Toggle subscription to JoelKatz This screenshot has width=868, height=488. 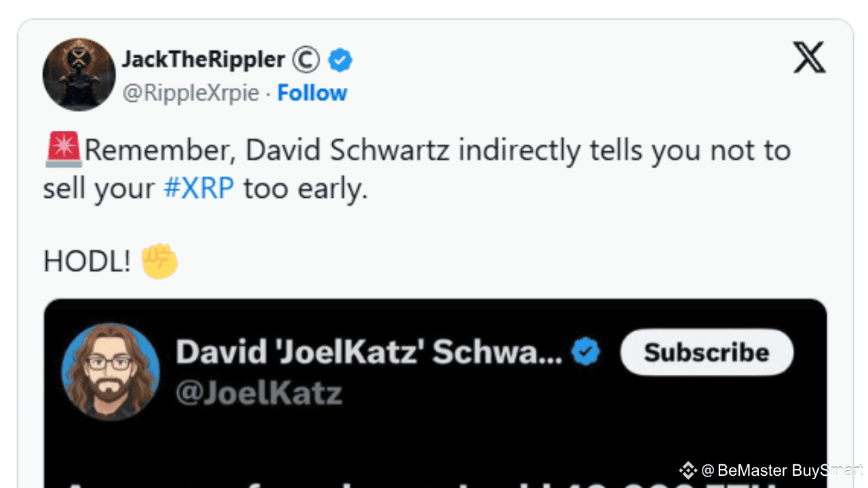[x=707, y=352]
